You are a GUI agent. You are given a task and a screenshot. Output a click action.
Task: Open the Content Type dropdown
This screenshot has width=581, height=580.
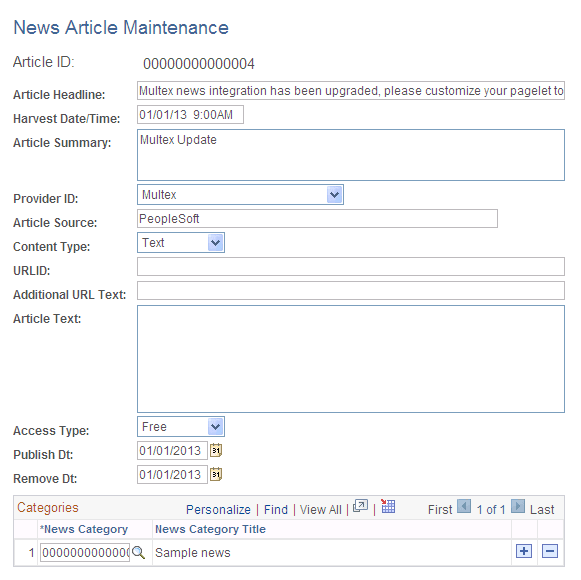coord(215,243)
